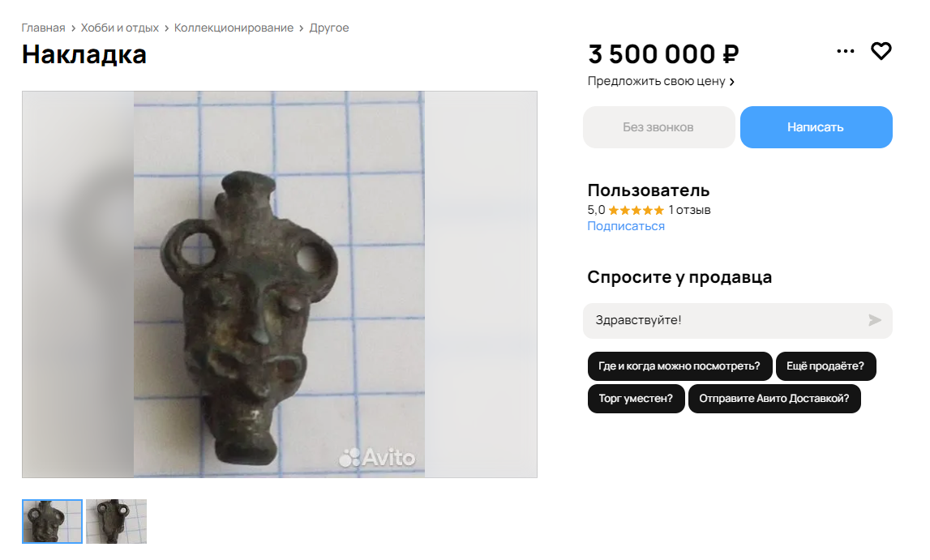The image size is (930, 560).
Task: Open Коллекционирование breadcrumb category
Action: click(x=234, y=28)
